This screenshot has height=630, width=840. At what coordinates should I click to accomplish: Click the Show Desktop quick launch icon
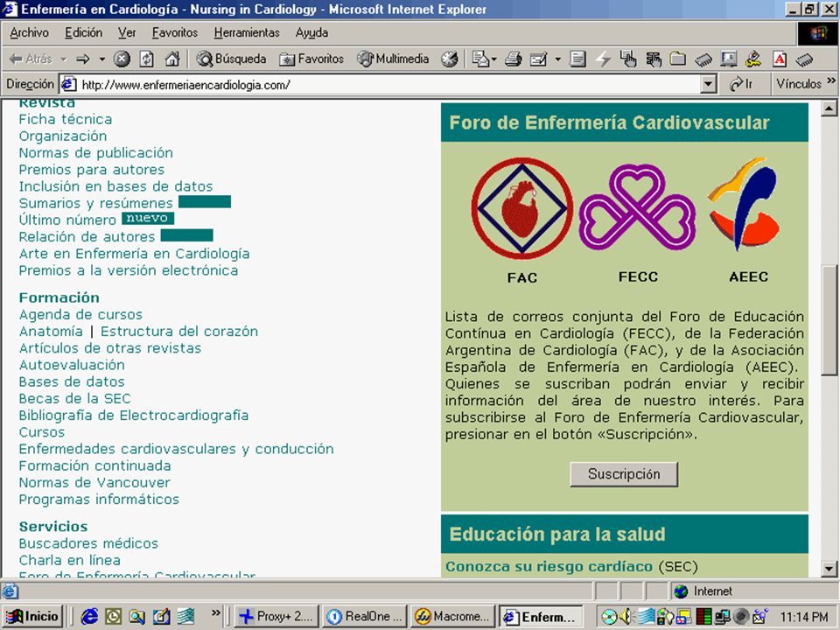(x=161, y=617)
